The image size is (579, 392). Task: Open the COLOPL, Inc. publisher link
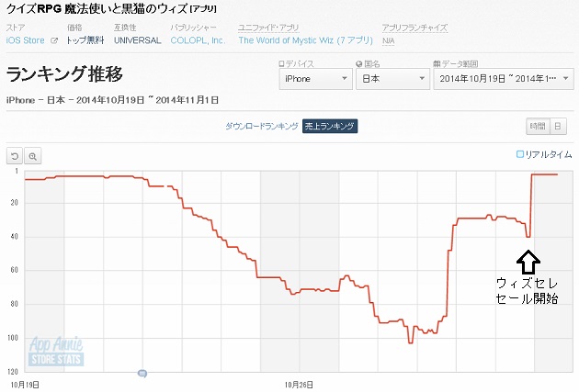tap(198, 40)
